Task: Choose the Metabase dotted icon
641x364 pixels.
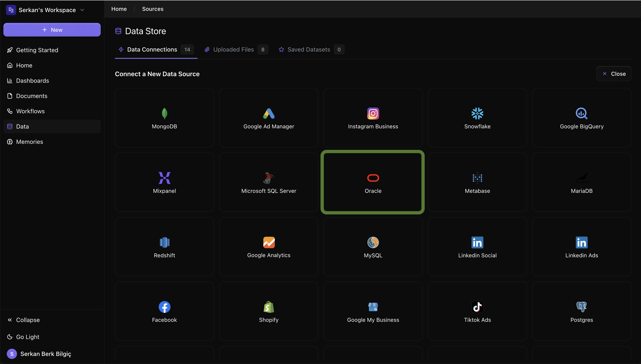Action: pyautogui.click(x=477, y=178)
